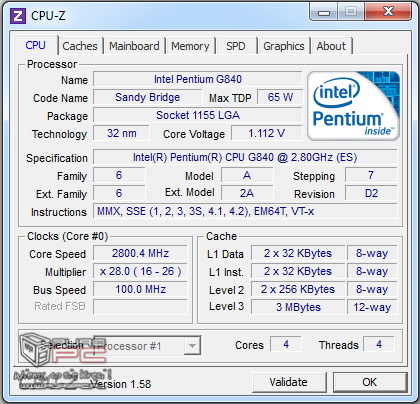Click the Instructions field listing MMX, SSE
The height and width of the screenshot is (404, 420).
click(x=245, y=211)
